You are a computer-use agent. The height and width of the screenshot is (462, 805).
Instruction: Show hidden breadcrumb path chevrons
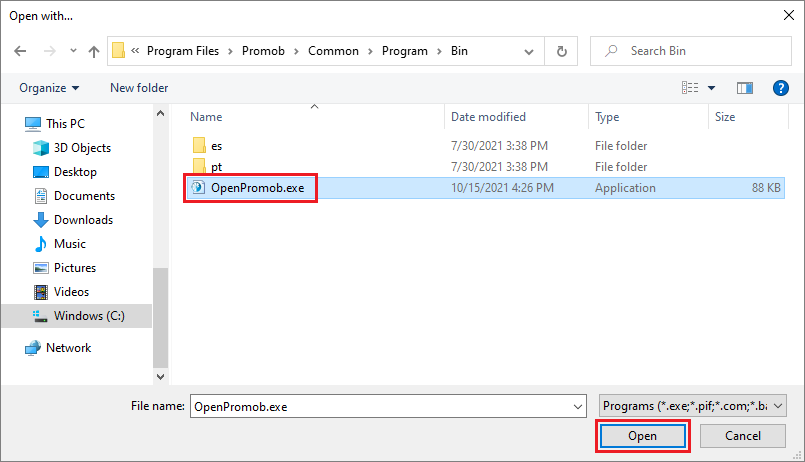click(135, 50)
